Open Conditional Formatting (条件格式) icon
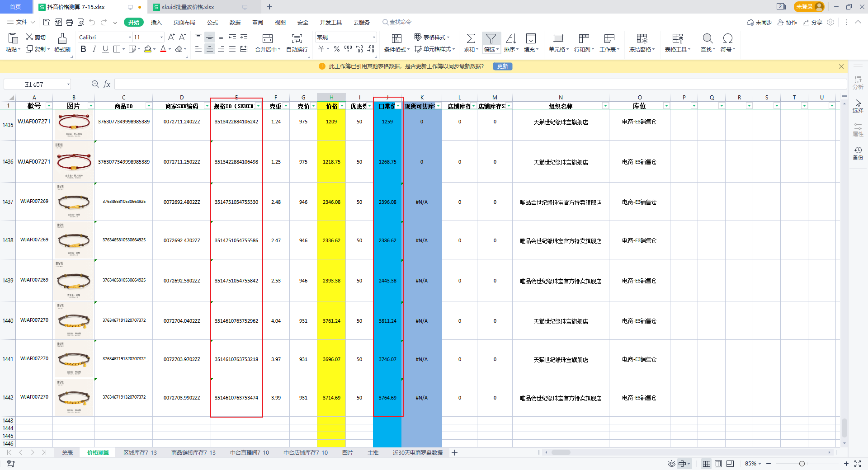The image size is (868, 470). [x=396, y=39]
